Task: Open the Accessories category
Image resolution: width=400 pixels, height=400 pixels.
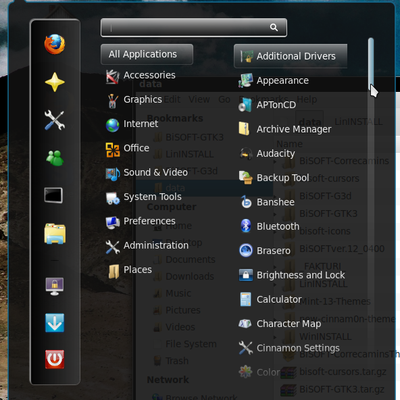Action: coord(141,76)
